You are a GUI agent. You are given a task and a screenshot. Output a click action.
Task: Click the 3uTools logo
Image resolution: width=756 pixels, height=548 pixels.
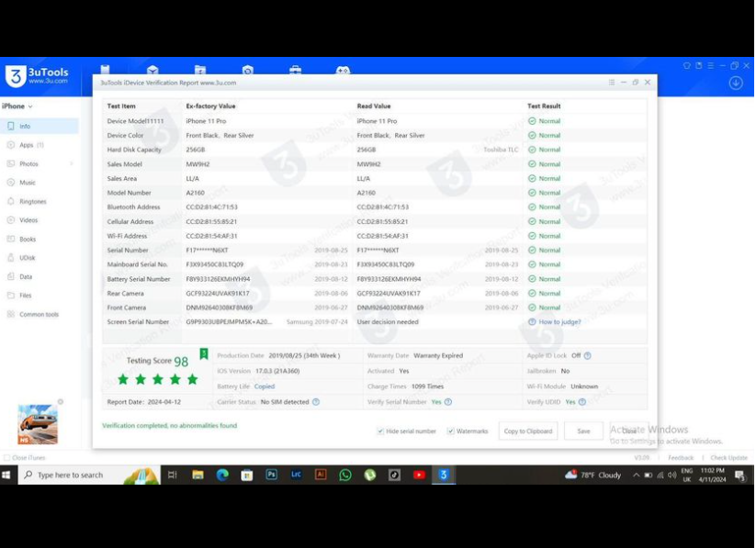(x=37, y=76)
